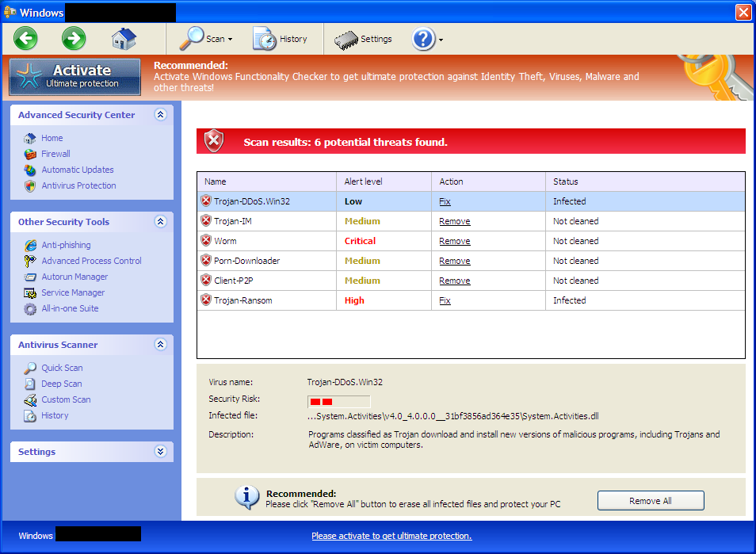Viewport: 756px width, 554px height.
Task: Open Automatic Updates from sidebar
Action: pyautogui.click(x=78, y=170)
